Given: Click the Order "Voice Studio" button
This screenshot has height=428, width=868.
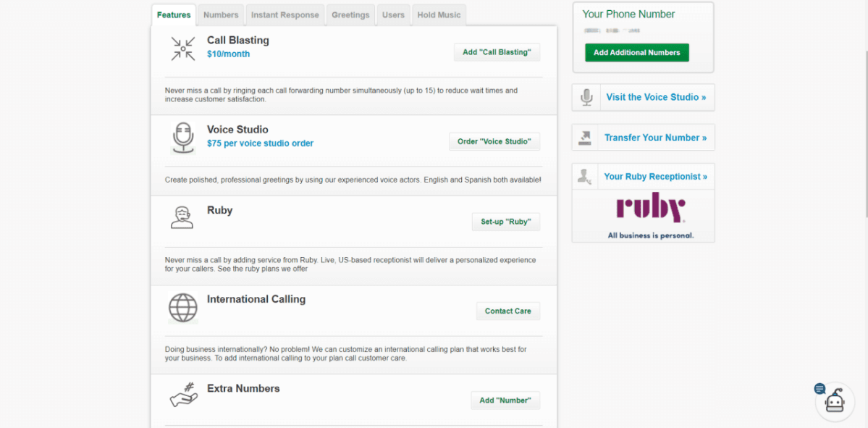Looking at the screenshot, I should pyautogui.click(x=494, y=142).
